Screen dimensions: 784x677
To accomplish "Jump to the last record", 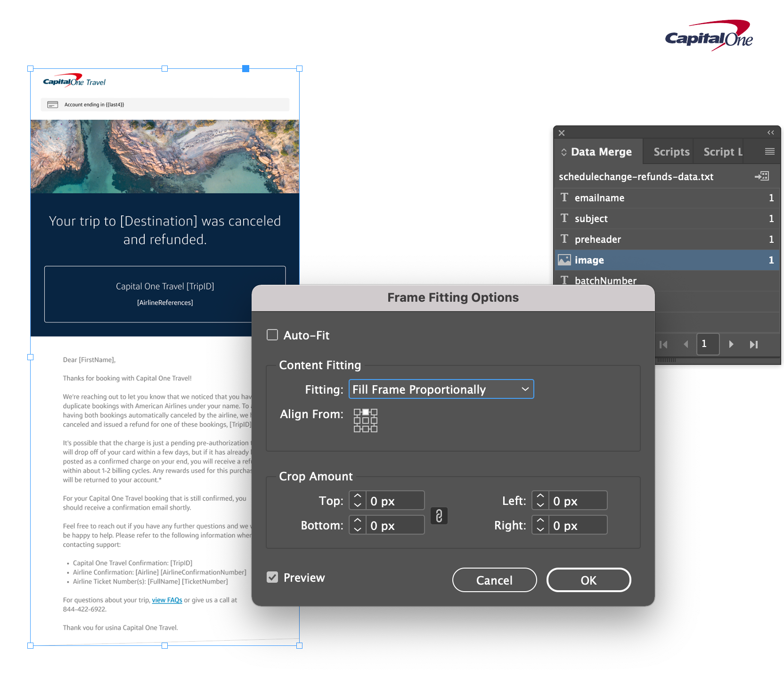I will [754, 345].
